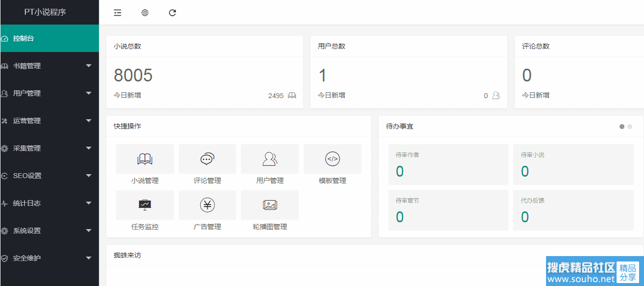Select first 待办事宜 carousel dot
644x286 pixels.
622,127
